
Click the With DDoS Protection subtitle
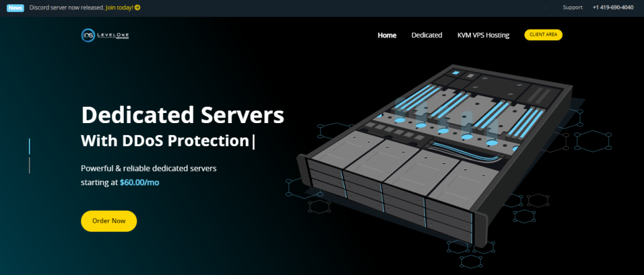pos(165,141)
